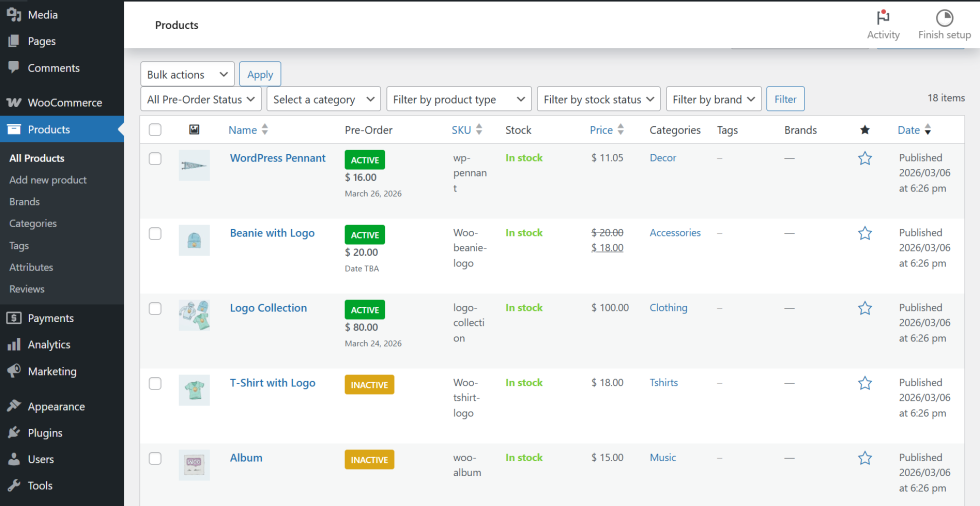Open Analytics from the sidebar
Viewport: 980px width, 506px height.
point(49,344)
